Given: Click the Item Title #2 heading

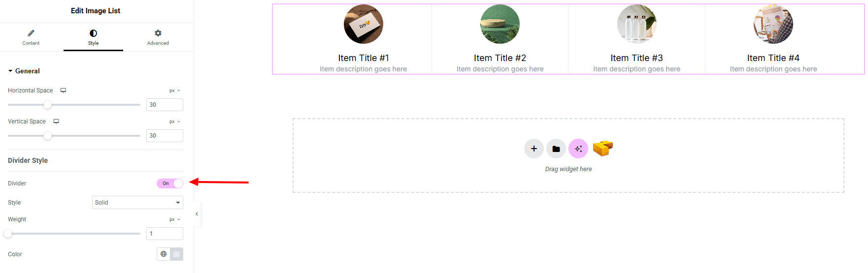Looking at the screenshot, I should [x=500, y=58].
